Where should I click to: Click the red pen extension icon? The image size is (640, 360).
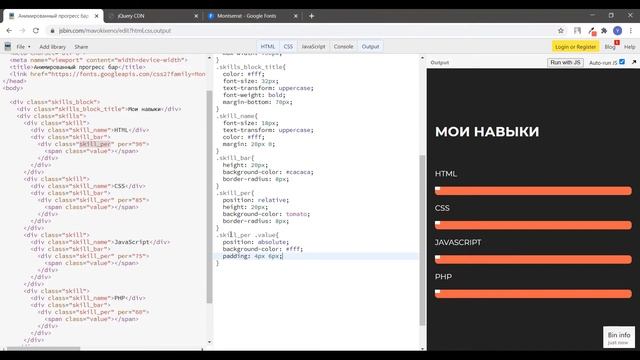(x=591, y=31)
